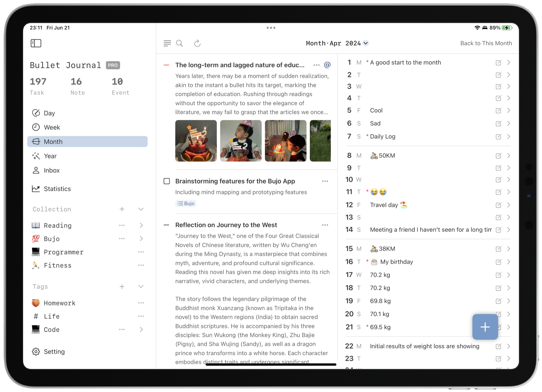Open more options for Journey to the West note

coord(325,225)
